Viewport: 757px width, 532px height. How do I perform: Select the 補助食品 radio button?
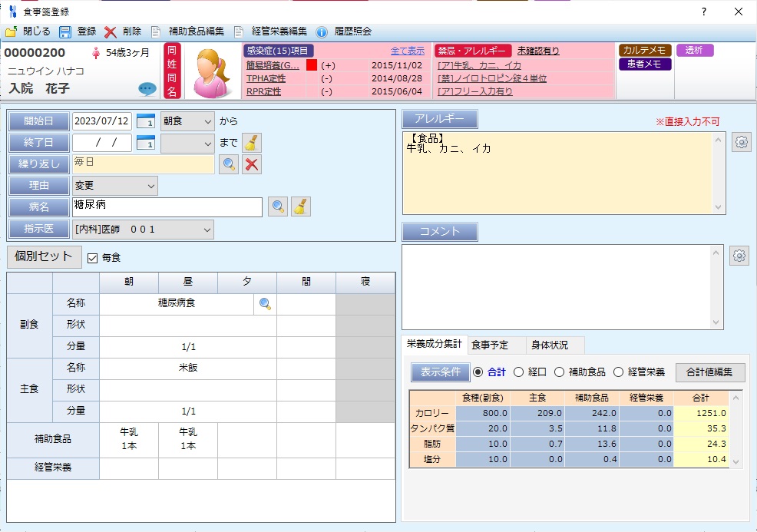tap(559, 372)
